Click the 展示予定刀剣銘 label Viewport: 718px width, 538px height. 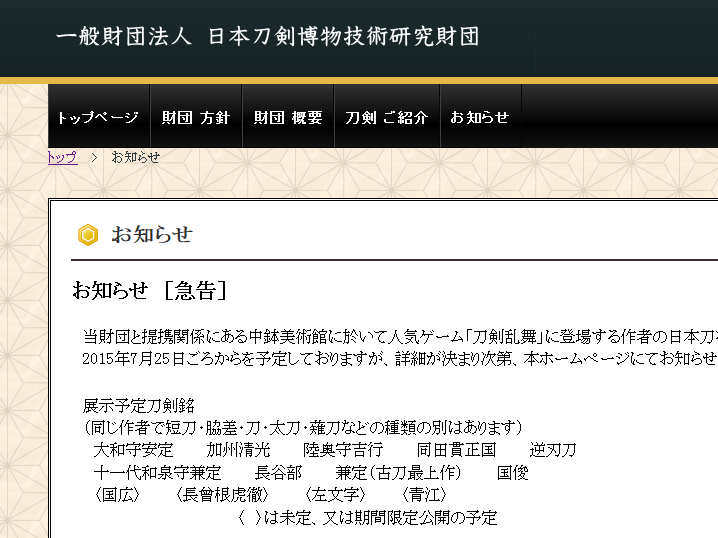(138, 406)
